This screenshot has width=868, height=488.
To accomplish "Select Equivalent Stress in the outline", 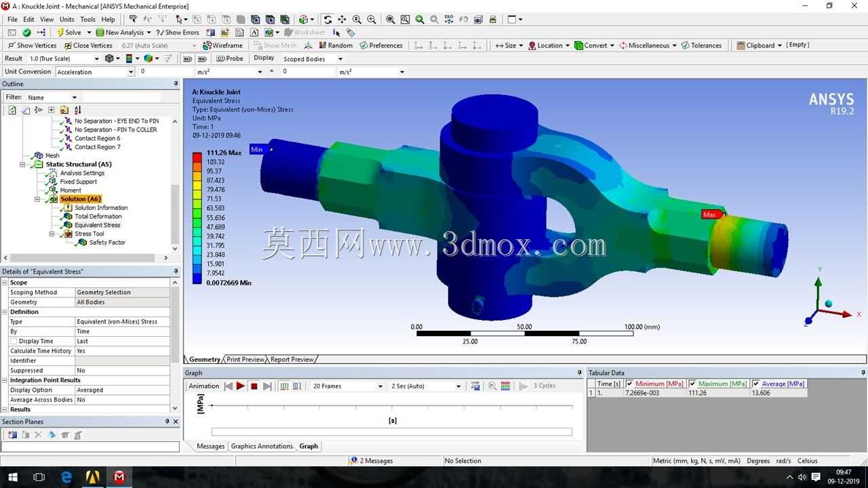I will (98, 225).
